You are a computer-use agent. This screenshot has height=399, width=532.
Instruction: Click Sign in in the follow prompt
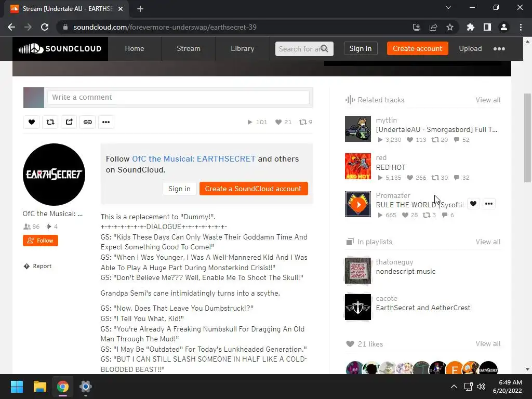click(179, 189)
